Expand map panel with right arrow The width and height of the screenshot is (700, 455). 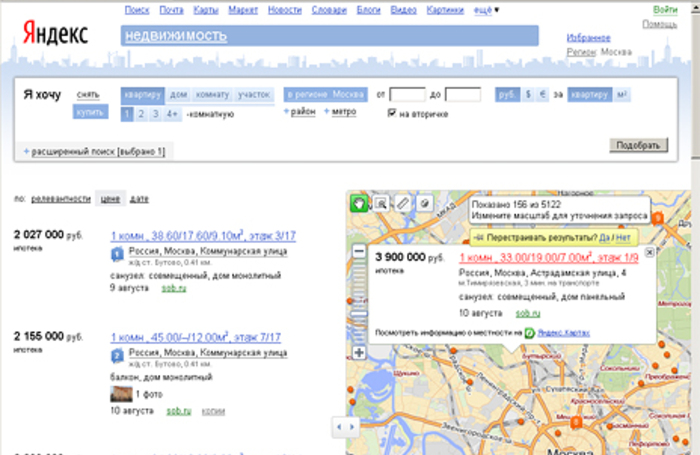(x=352, y=427)
